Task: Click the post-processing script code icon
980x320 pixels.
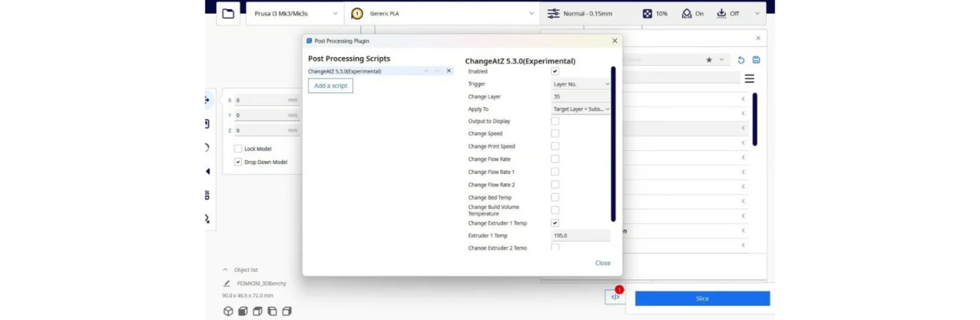Action: pos(615,297)
